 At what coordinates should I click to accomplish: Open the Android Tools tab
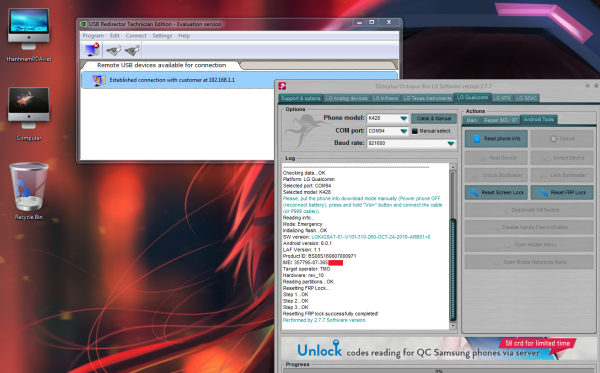[538, 119]
